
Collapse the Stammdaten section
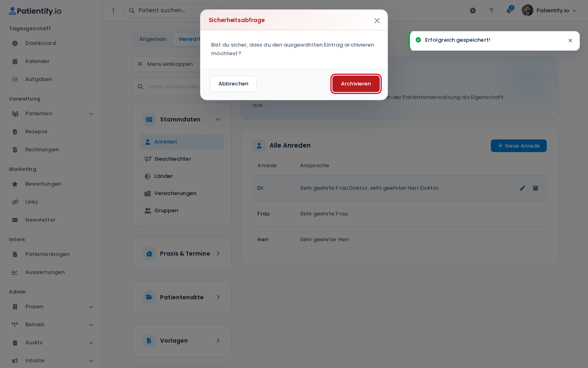(182, 119)
